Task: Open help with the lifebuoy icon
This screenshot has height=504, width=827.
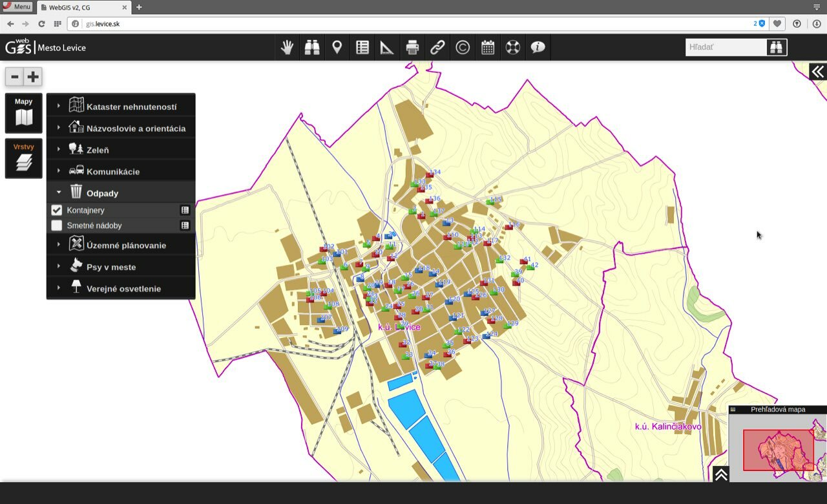Action: coord(513,47)
